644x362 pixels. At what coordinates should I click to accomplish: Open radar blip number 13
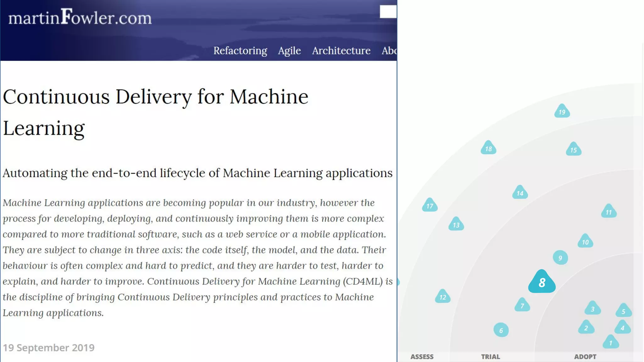tap(456, 224)
